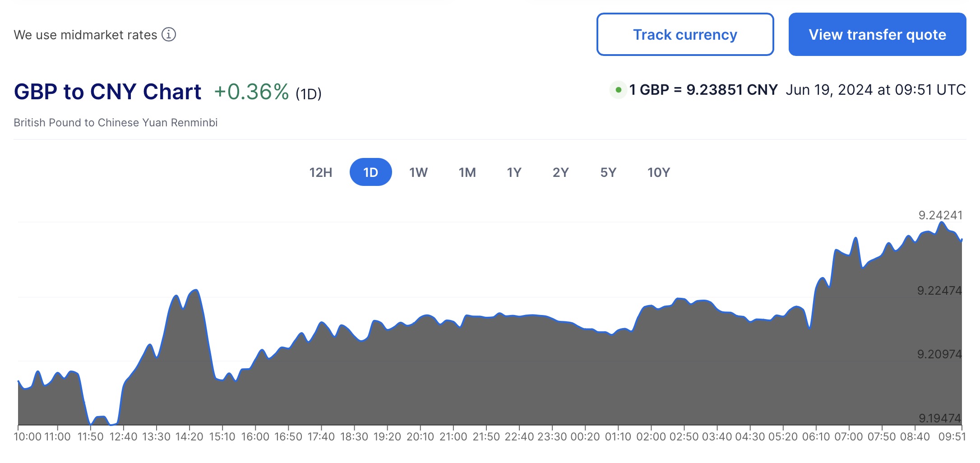The width and height of the screenshot is (980, 463).
Task: Show the 5Y chart range
Action: 608,172
